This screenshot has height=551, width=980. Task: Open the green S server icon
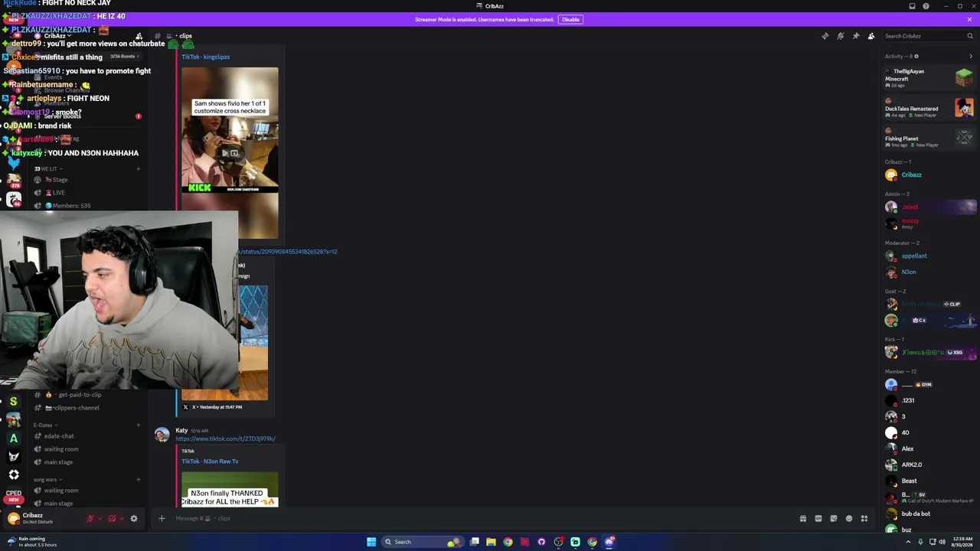click(x=13, y=401)
